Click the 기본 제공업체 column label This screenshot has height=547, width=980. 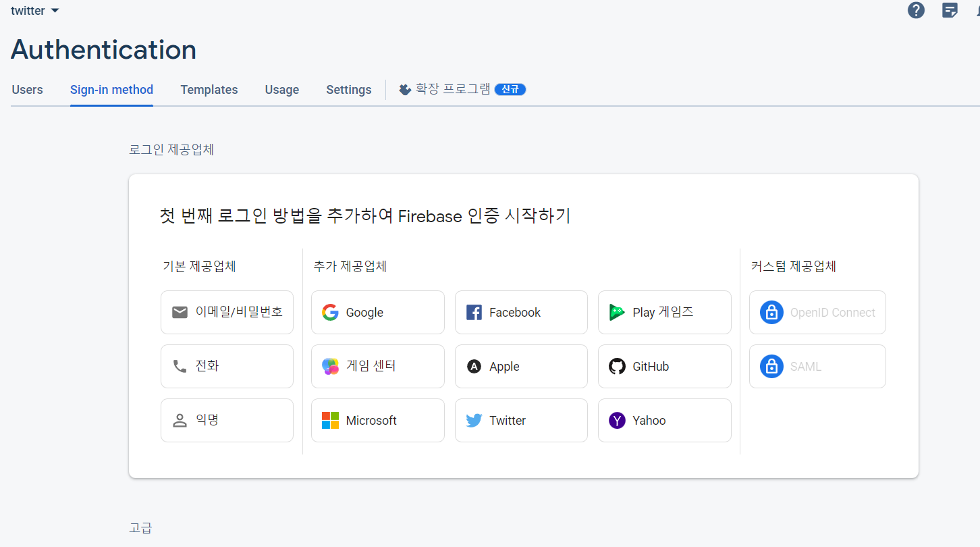[199, 266]
